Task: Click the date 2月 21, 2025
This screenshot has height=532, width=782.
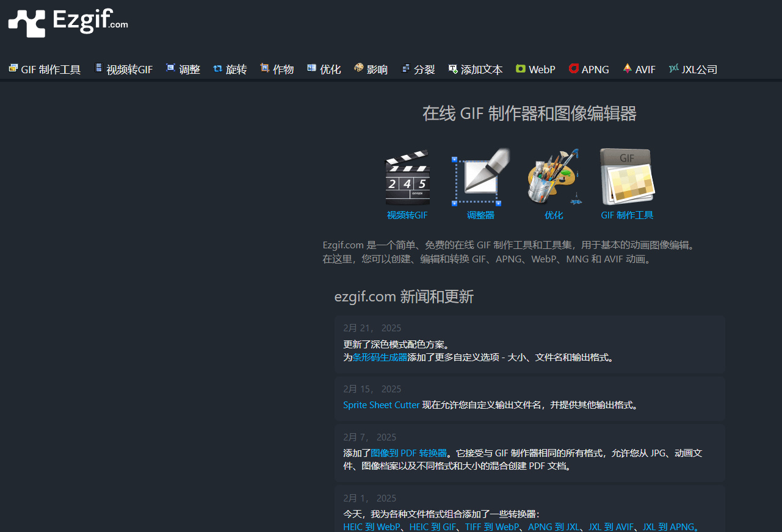Action: [x=372, y=328]
